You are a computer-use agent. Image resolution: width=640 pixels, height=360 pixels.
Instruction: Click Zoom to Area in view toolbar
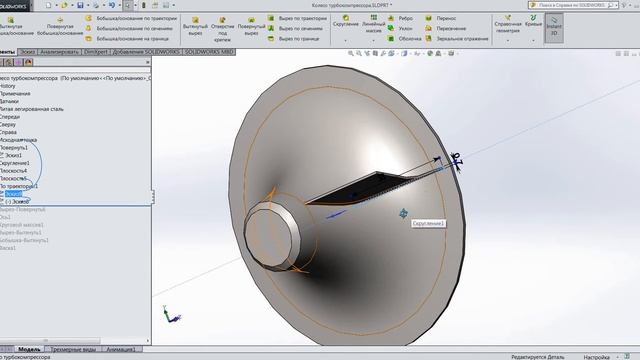(359, 53)
